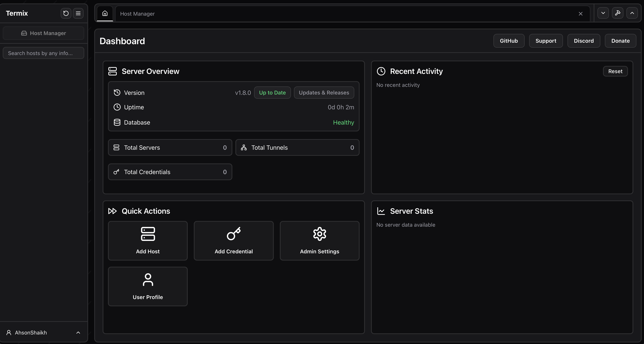
Task: Select Host Manager in the sidebar
Action: (43, 33)
